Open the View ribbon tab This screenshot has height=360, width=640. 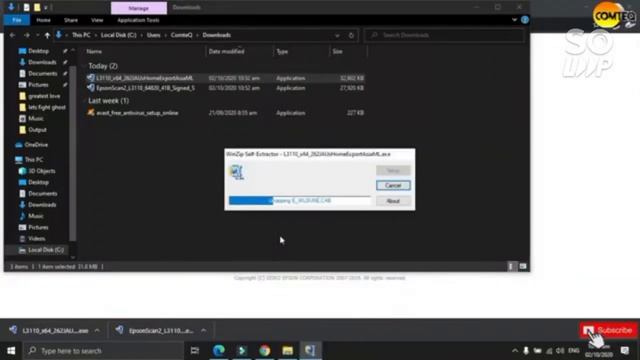[x=97, y=20]
